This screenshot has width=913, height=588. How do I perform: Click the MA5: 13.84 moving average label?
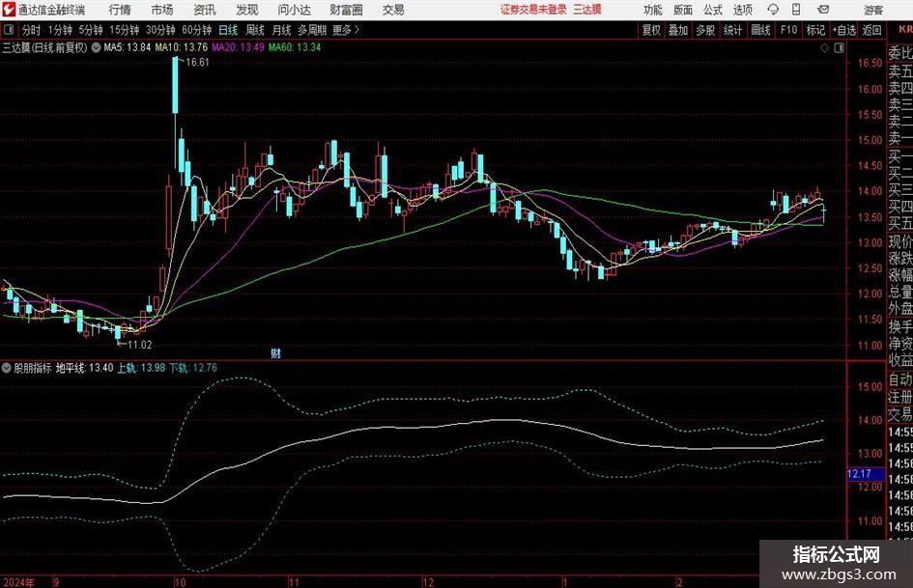click(127, 47)
